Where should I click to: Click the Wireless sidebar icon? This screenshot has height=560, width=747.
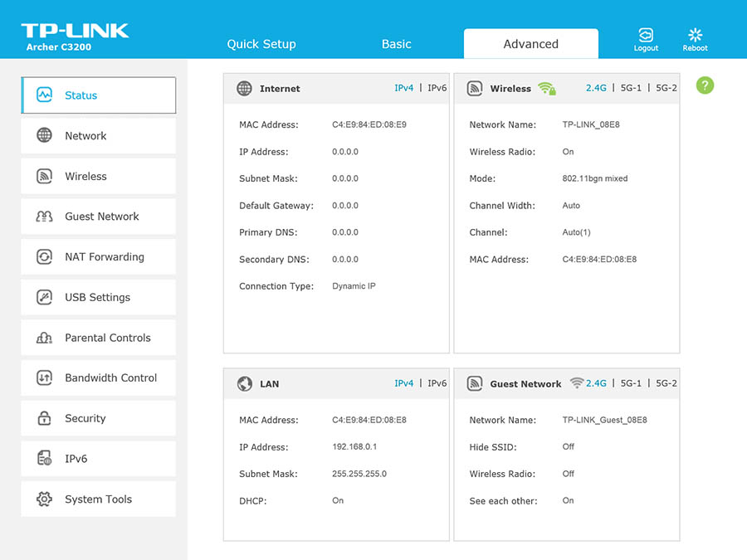tap(43, 176)
